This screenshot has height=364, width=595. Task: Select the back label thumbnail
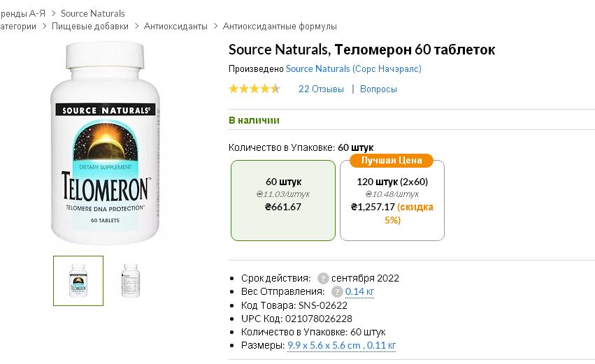coord(131,281)
